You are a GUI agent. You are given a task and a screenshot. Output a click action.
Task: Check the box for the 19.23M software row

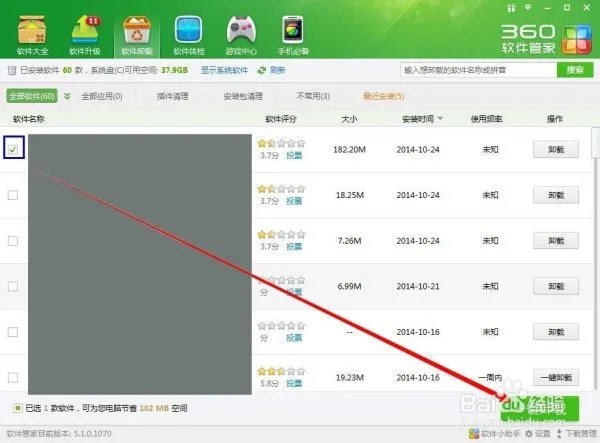point(13,378)
